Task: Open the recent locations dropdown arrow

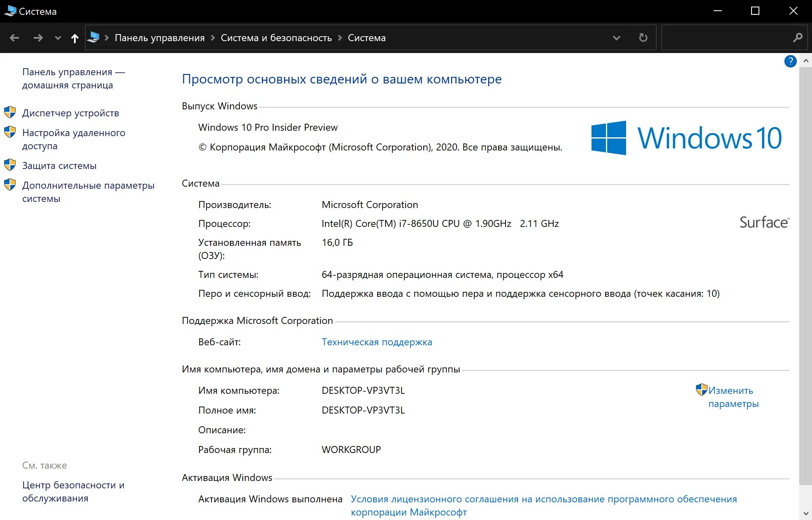Action: (58, 38)
